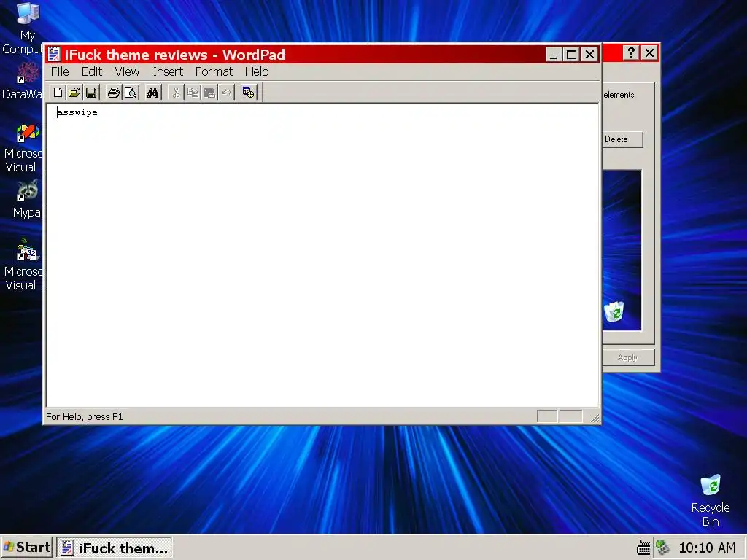Screen dimensions: 747x560
Task: Open the Format menu
Action: pyautogui.click(x=214, y=71)
